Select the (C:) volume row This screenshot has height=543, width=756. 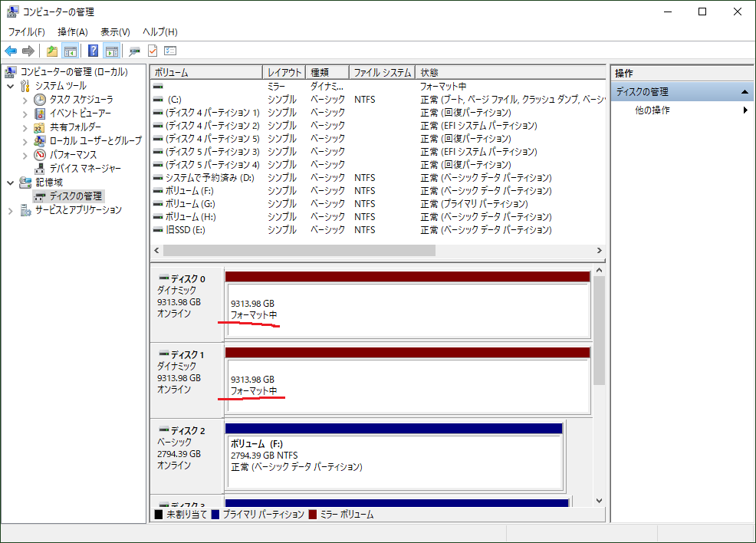(x=378, y=100)
